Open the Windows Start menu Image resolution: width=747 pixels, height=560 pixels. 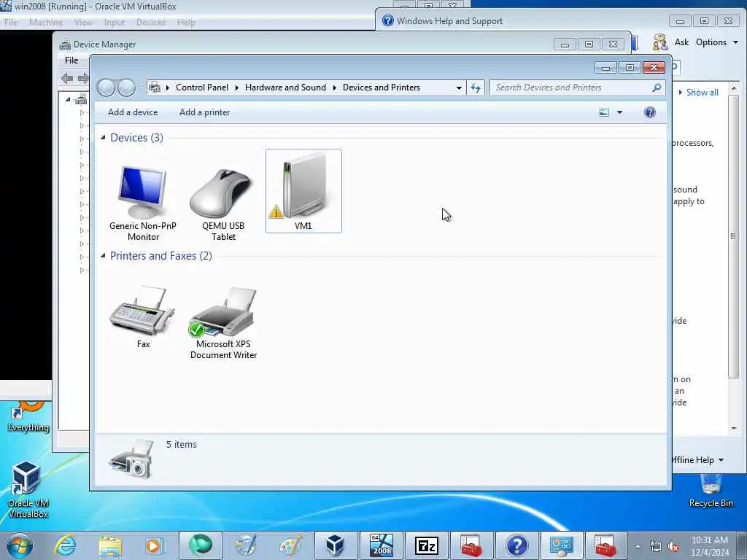20,545
